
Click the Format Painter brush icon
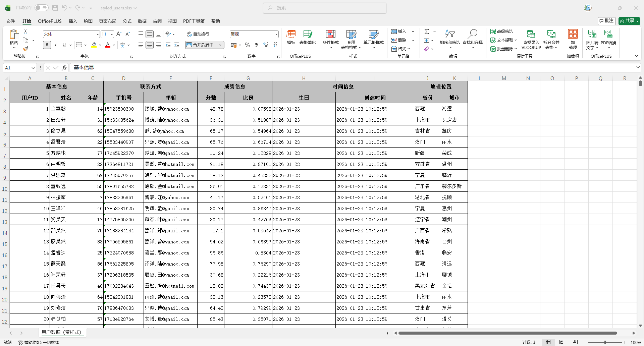(x=25, y=49)
